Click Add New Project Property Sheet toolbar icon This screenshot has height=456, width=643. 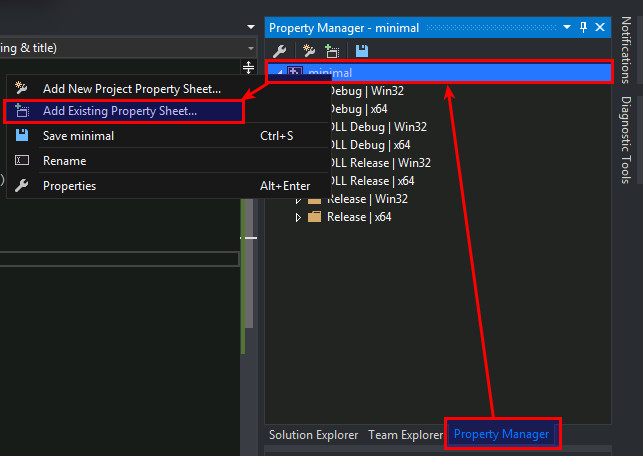click(308, 51)
